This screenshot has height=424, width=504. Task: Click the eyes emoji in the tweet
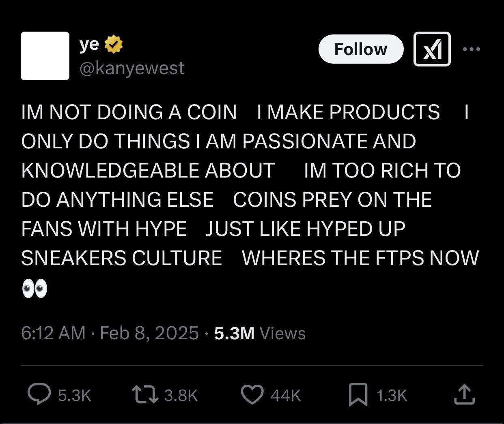pos(34,289)
